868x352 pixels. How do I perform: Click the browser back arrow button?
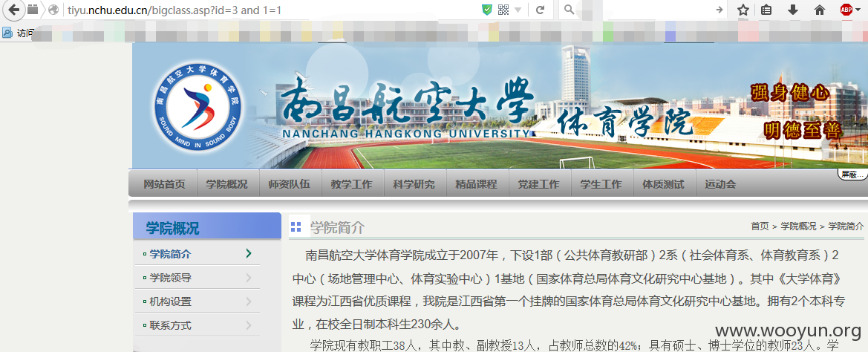click(x=13, y=10)
